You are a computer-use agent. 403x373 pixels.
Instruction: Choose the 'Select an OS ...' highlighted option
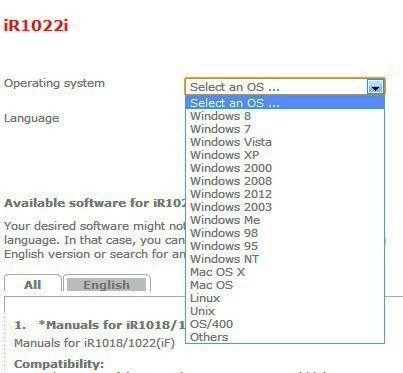coord(285,103)
